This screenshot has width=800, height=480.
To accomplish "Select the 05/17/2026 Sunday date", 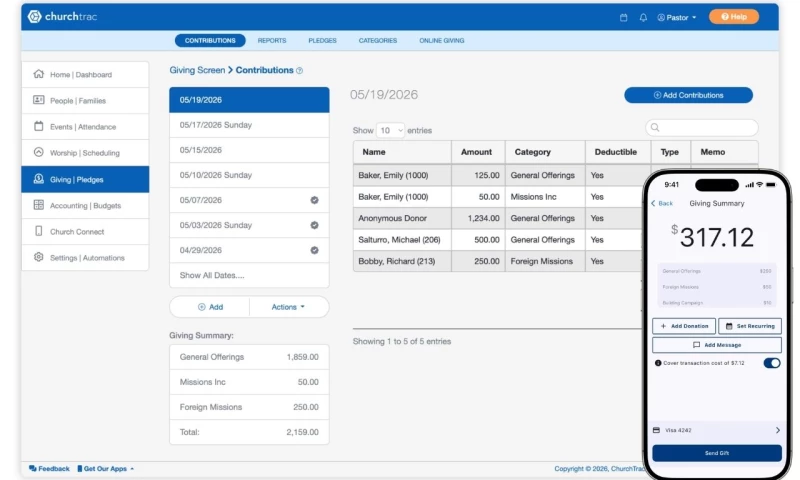I will [x=249, y=125].
